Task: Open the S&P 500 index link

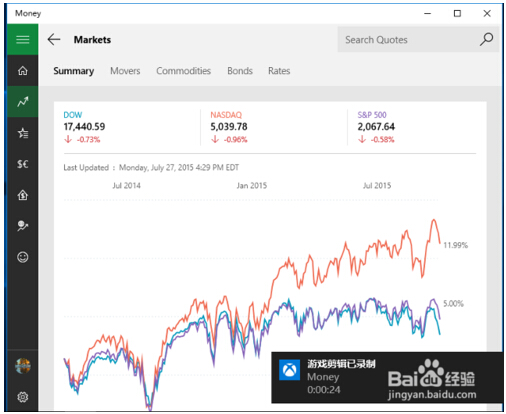Action: click(372, 115)
